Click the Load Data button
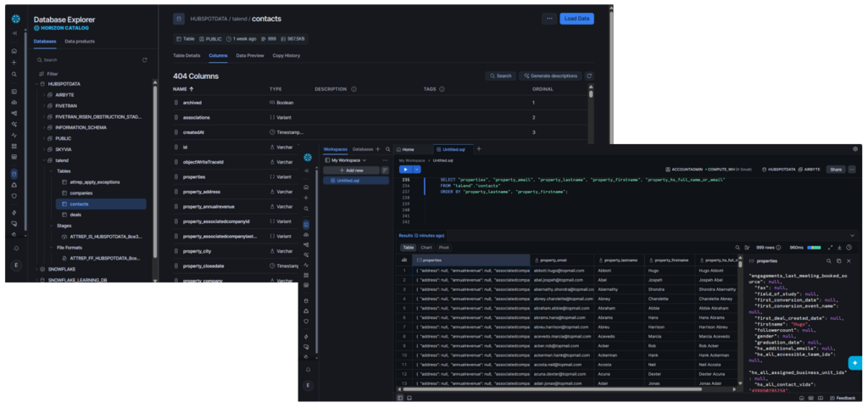Screen dimensions: 868x408 576,19
